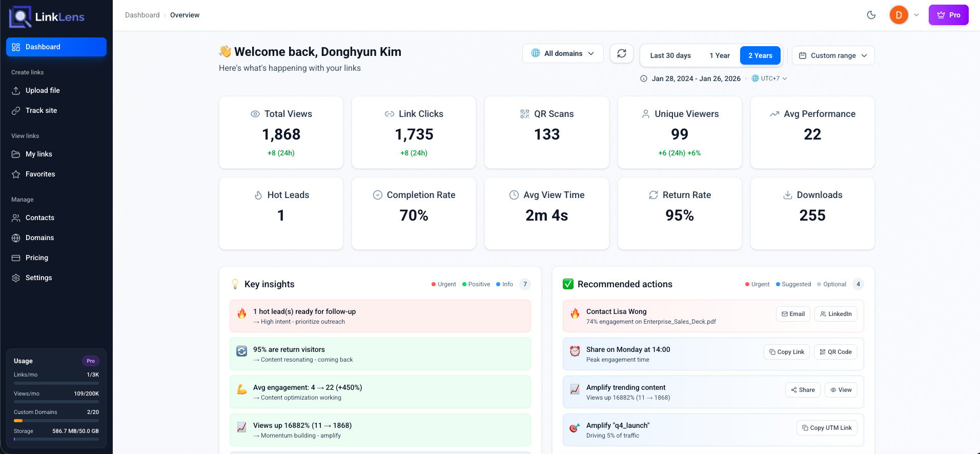Filter insights by Info
The height and width of the screenshot is (454, 980).
pos(504,284)
